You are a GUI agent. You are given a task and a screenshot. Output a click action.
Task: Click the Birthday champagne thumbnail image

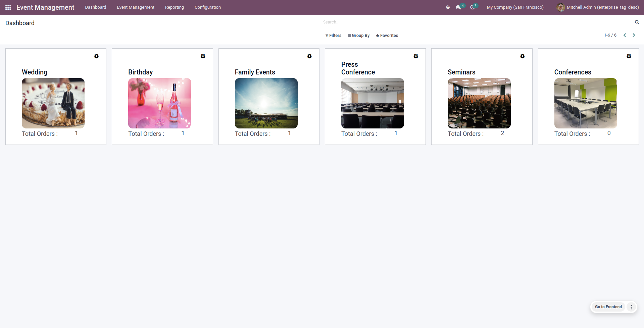160,103
